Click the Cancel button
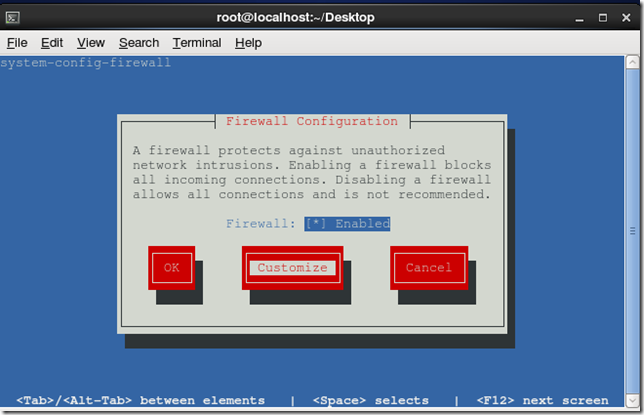Screen dimensions: 644x415 click(x=429, y=268)
